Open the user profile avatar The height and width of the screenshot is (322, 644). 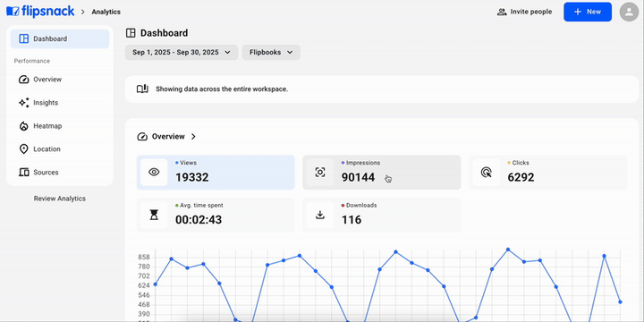pos(629,12)
